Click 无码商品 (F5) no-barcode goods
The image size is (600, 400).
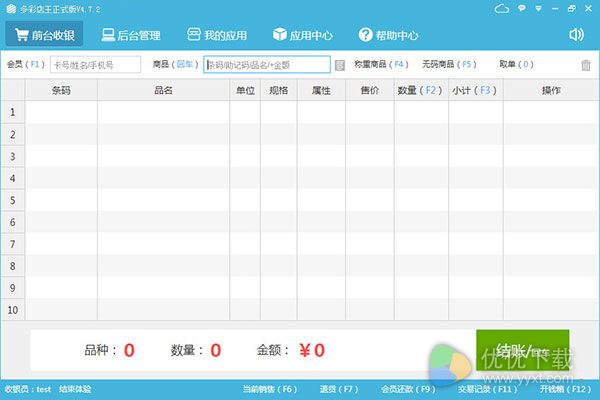449,64
